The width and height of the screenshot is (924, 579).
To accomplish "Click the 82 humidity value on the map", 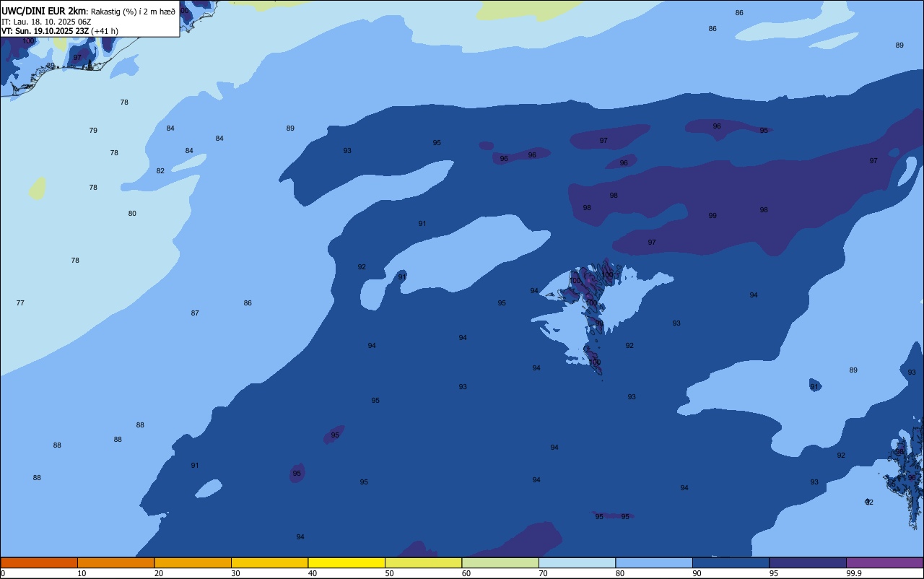I will tap(160, 171).
